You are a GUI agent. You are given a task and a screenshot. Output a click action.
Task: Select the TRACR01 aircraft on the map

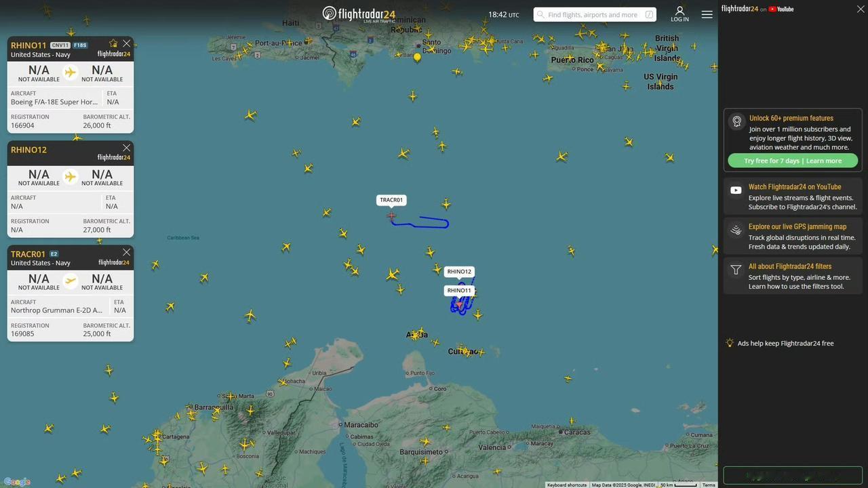click(391, 216)
